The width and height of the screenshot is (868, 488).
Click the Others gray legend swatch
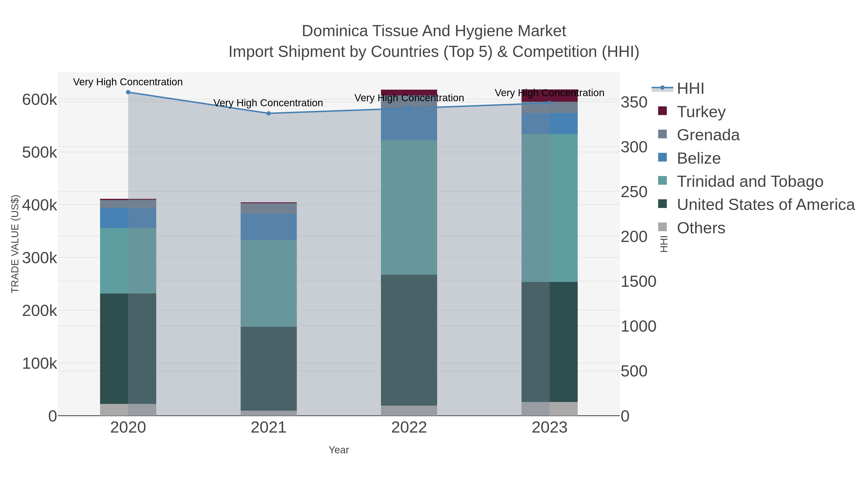(663, 227)
